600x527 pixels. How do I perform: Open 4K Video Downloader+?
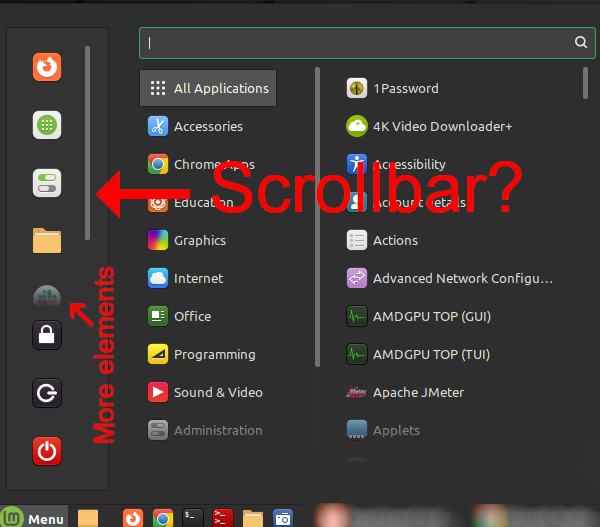point(441,126)
